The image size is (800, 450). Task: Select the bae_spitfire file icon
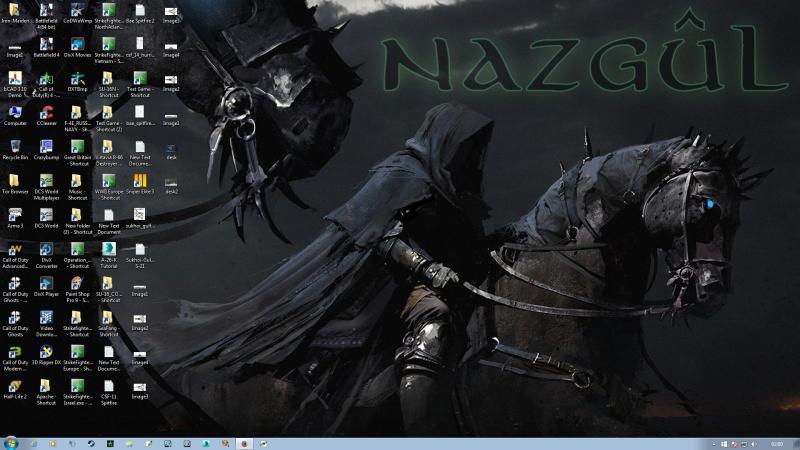point(140,116)
